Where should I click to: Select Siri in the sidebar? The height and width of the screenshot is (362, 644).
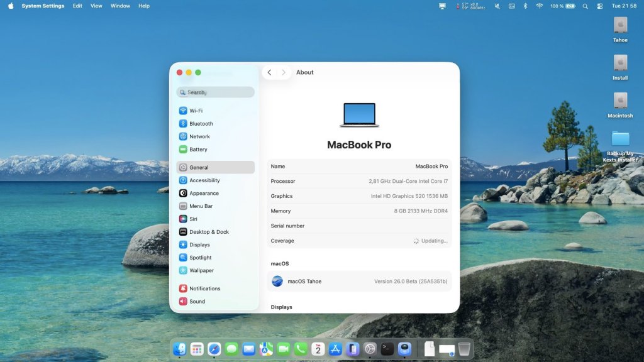(193, 219)
